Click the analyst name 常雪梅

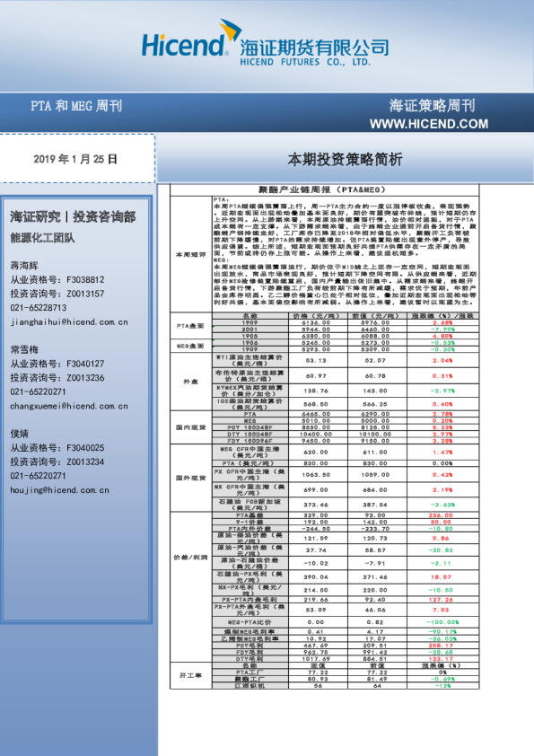point(24,349)
